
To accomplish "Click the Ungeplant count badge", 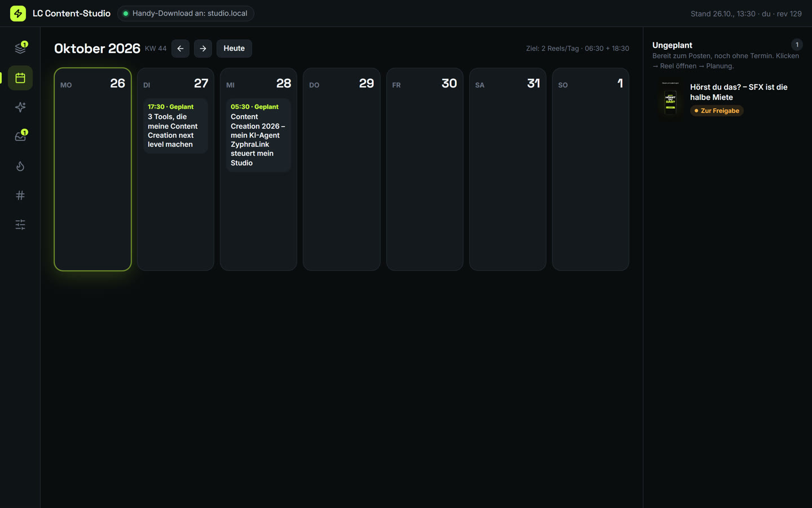I will [797, 45].
